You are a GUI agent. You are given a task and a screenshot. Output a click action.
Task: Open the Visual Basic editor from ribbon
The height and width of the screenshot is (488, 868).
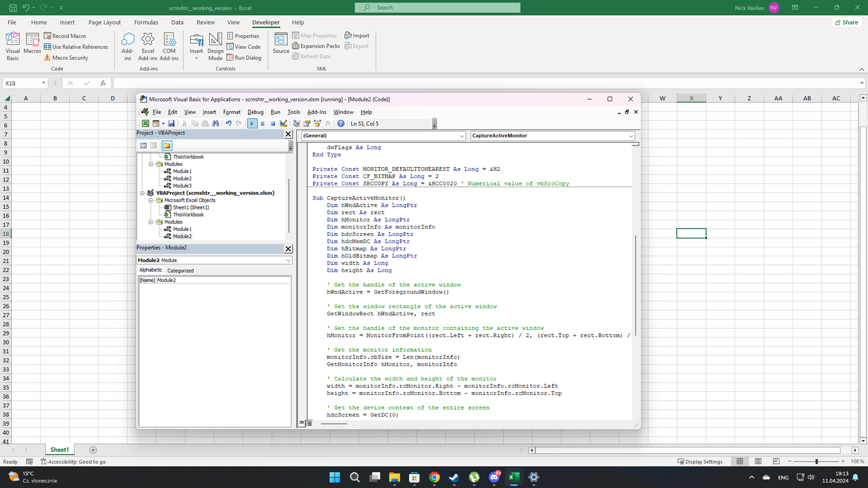[x=12, y=47]
